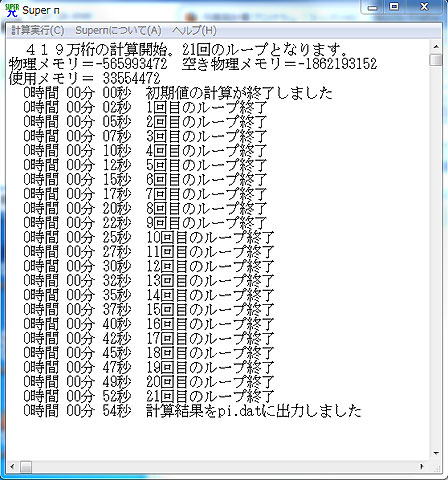Viewport: 448px width, 480px height.
Task: Click vertical scrollbar down arrow
Action: pyautogui.click(x=436, y=453)
